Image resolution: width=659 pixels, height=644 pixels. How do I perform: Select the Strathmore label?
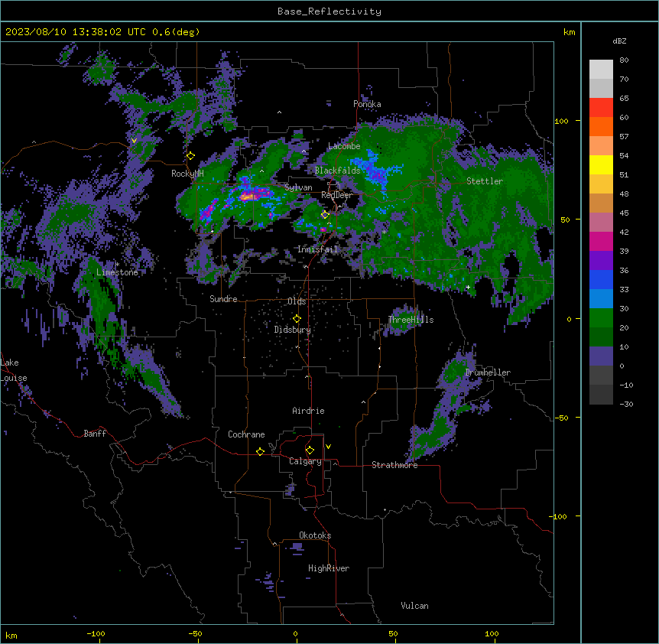tap(394, 465)
